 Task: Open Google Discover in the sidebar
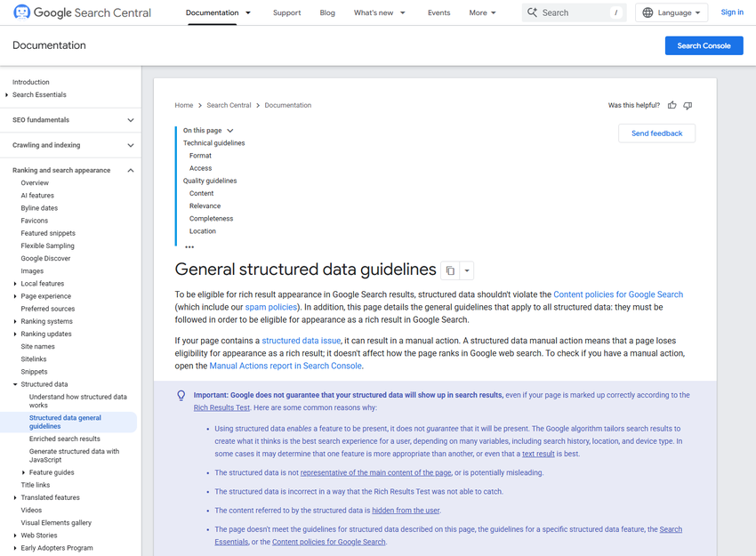45,259
